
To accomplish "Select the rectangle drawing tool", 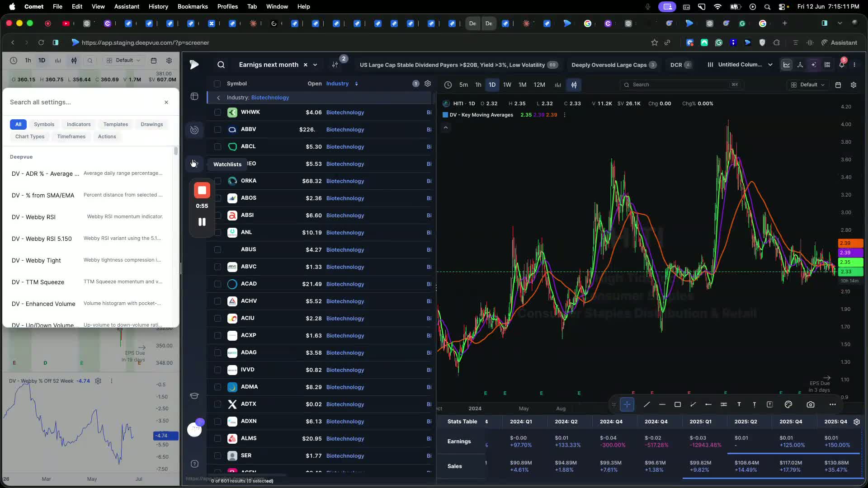I will (678, 404).
